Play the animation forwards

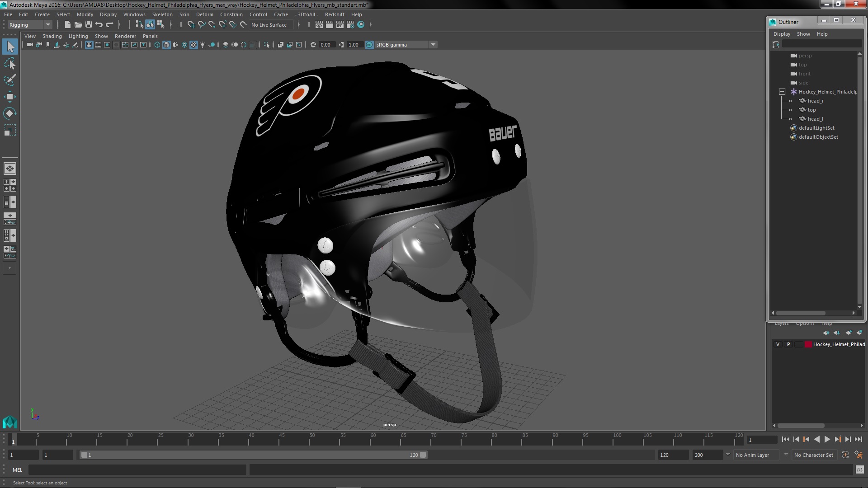point(827,439)
